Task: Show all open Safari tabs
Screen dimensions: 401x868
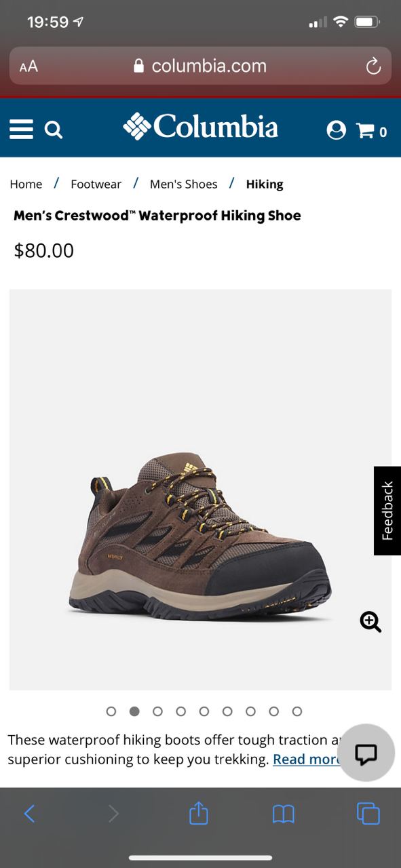Action: point(368,813)
